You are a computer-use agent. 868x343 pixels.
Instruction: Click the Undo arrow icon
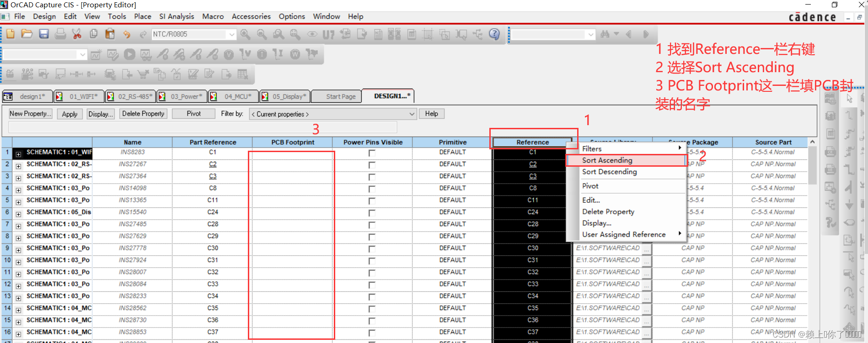(127, 34)
